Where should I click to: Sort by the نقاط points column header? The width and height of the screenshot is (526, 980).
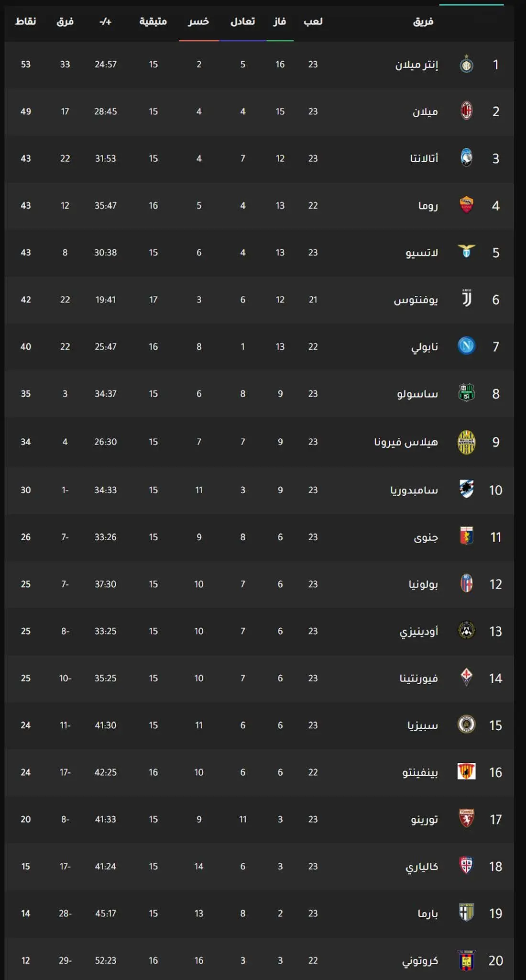coord(25,22)
